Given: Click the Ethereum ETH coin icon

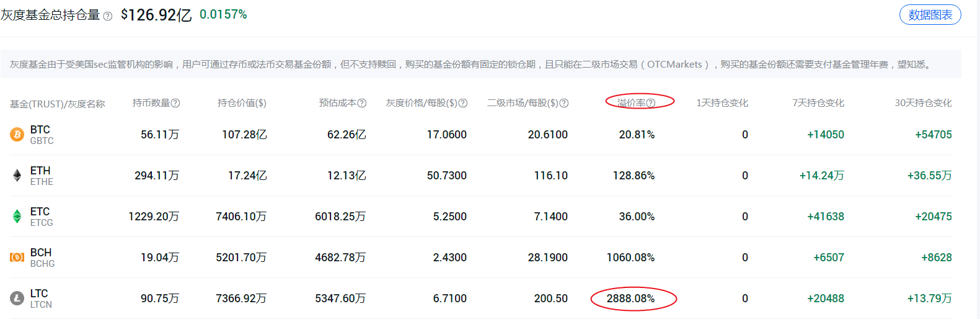Looking at the screenshot, I should (x=17, y=175).
